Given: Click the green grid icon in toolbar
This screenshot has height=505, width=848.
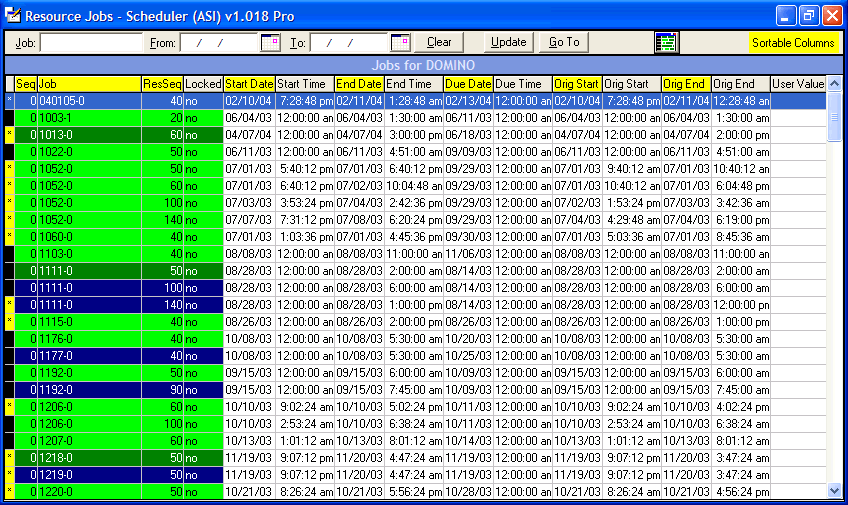Looking at the screenshot, I should click(x=666, y=42).
